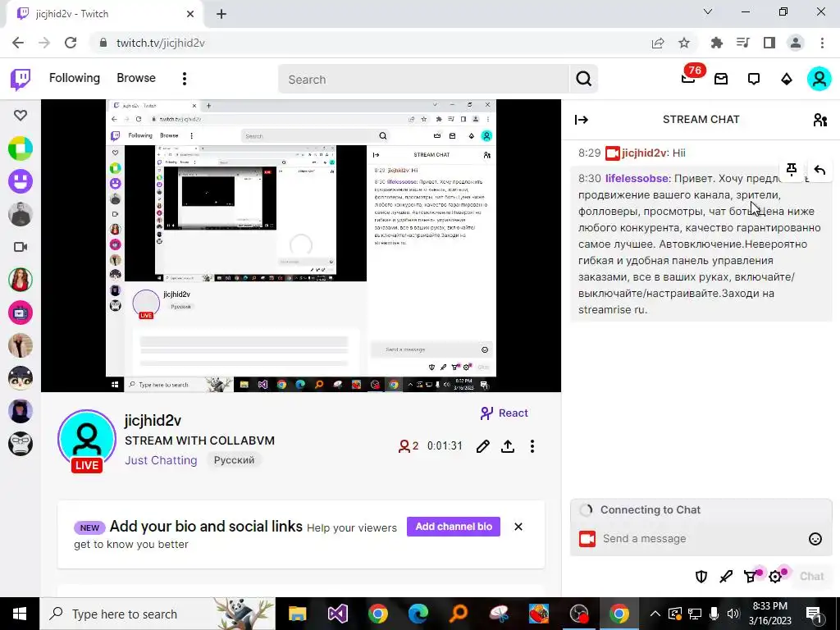Open Microsoft Edge from taskbar
Image resolution: width=840 pixels, height=630 pixels.
418,614
